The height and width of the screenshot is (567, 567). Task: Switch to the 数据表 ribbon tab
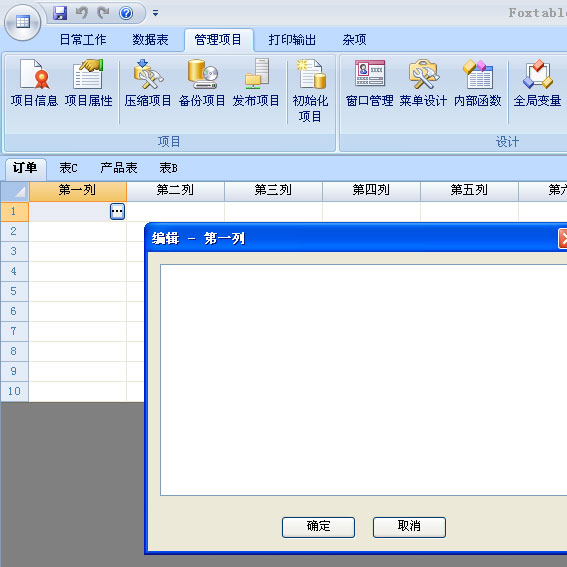click(150, 40)
